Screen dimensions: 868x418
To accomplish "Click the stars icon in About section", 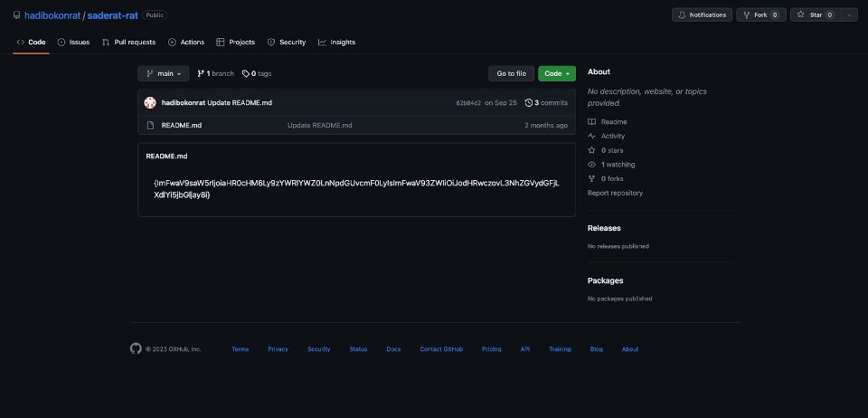I will [592, 150].
